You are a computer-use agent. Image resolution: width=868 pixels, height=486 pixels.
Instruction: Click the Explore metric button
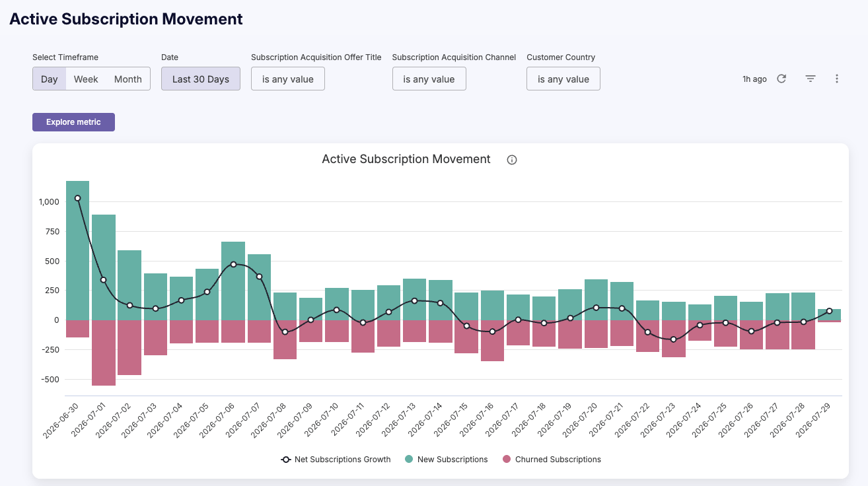pos(73,122)
